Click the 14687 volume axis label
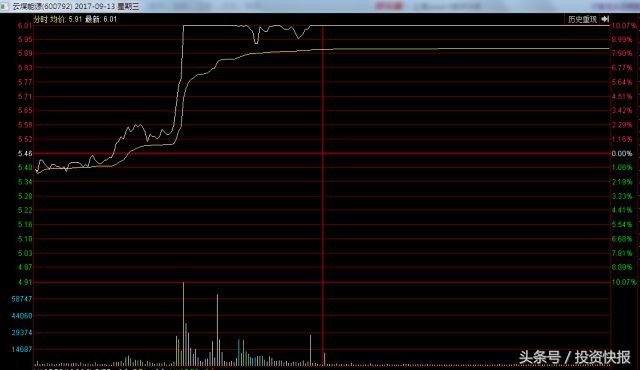 coord(22,350)
